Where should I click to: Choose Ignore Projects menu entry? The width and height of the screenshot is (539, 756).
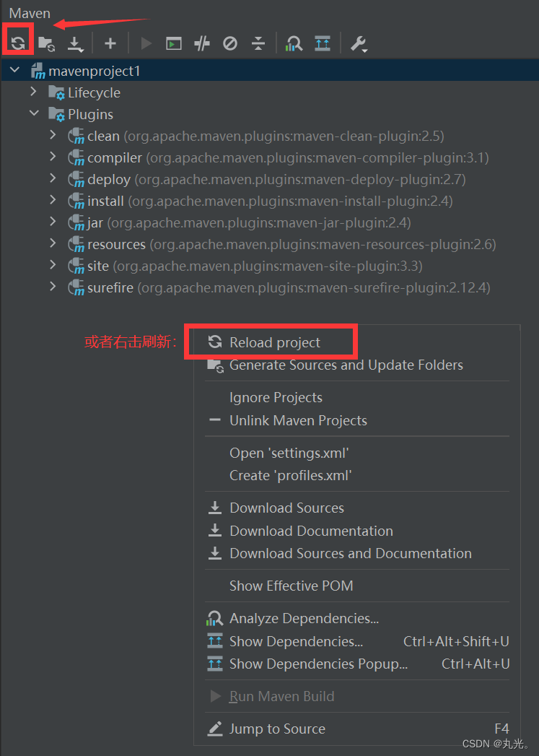[x=357, y=397]
